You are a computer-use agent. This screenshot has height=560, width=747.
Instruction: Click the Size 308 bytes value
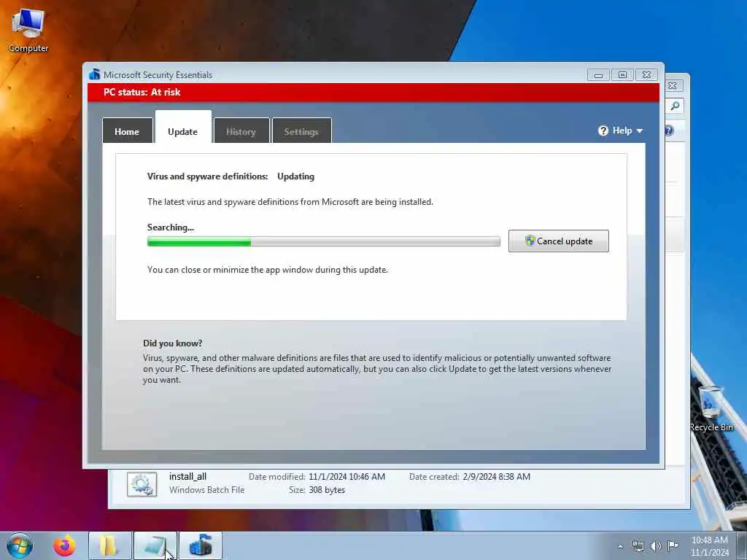tap(327, 490)
